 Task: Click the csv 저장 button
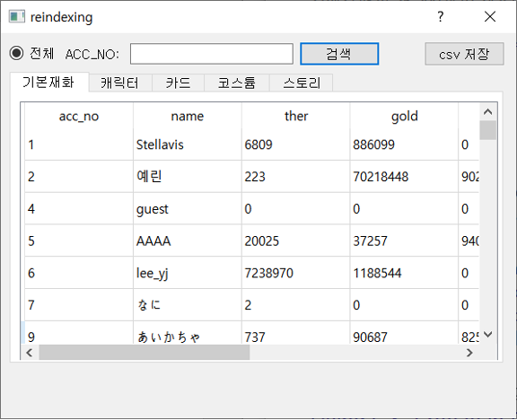point(464,54)
